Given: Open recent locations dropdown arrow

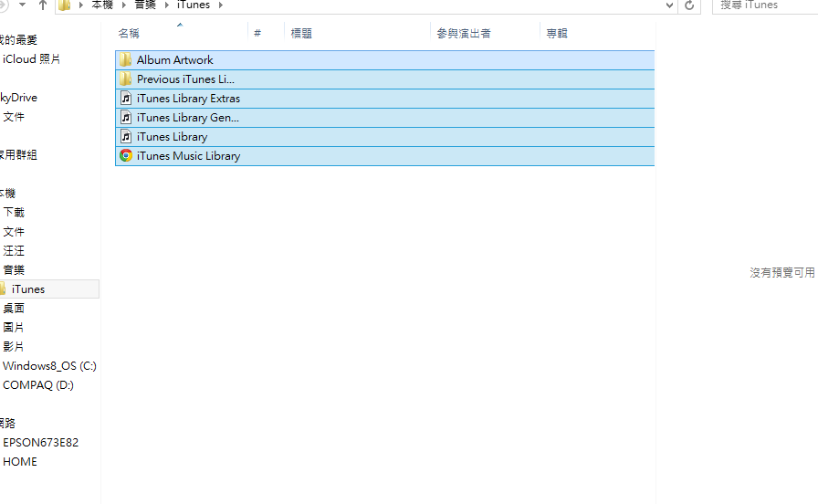Looking at the screenshot, I should (x=22, y=5).
